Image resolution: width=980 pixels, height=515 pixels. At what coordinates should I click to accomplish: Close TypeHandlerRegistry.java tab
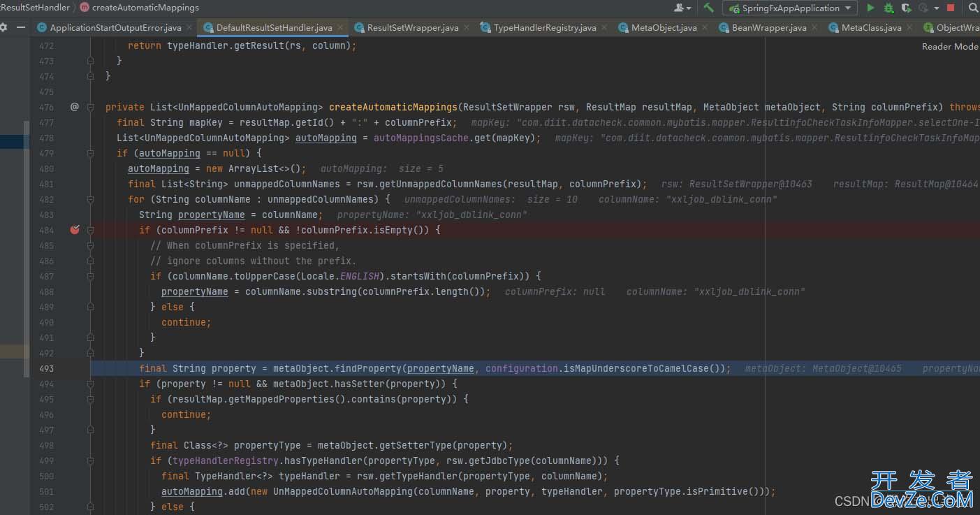(605, 28)
